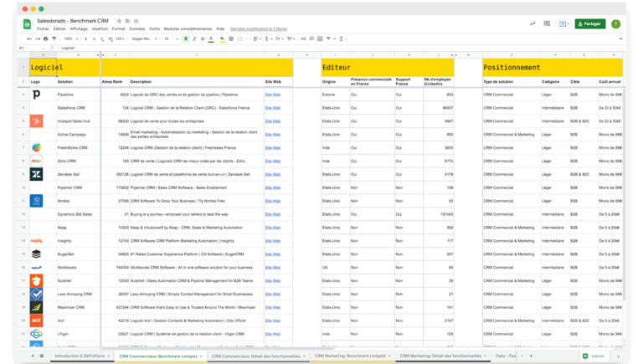Open the user account avatar
The height and width of the screenshot is (364, 643).
[x=615, y=24]
